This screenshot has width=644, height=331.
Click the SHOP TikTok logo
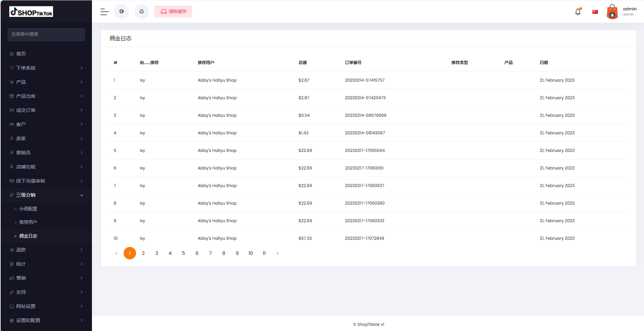pyautogui.click(x=31, y=12)
